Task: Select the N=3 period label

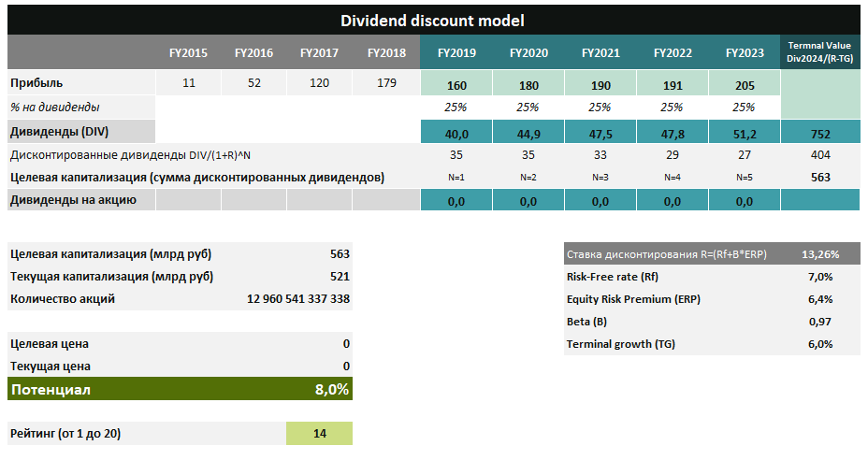Action: click(600, 177)
